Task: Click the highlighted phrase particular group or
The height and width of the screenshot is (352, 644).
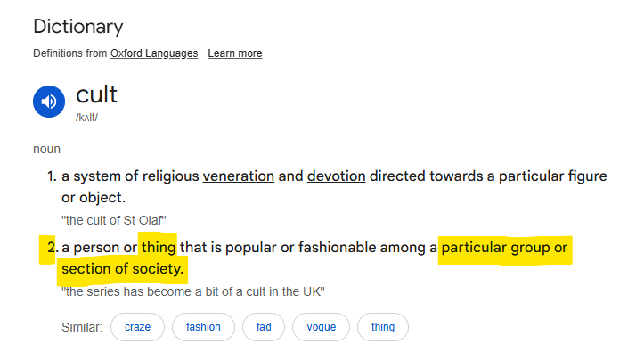Action: point(504,248)
